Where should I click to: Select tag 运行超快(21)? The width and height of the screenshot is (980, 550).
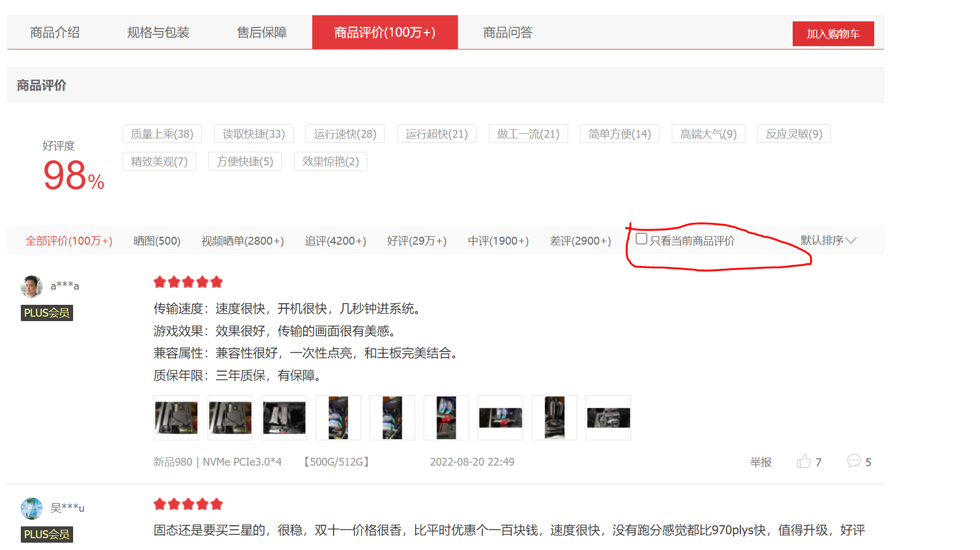coord(437,134)
